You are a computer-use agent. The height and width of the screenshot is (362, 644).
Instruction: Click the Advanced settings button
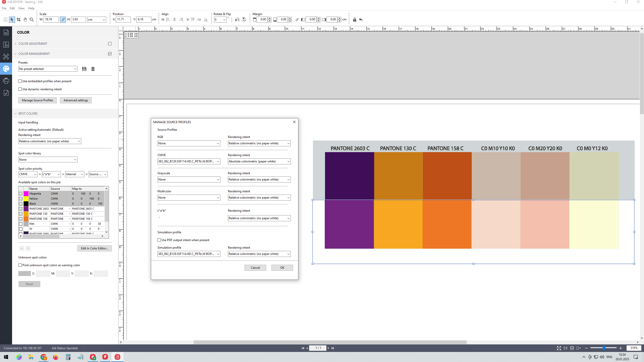pos(76,100)
